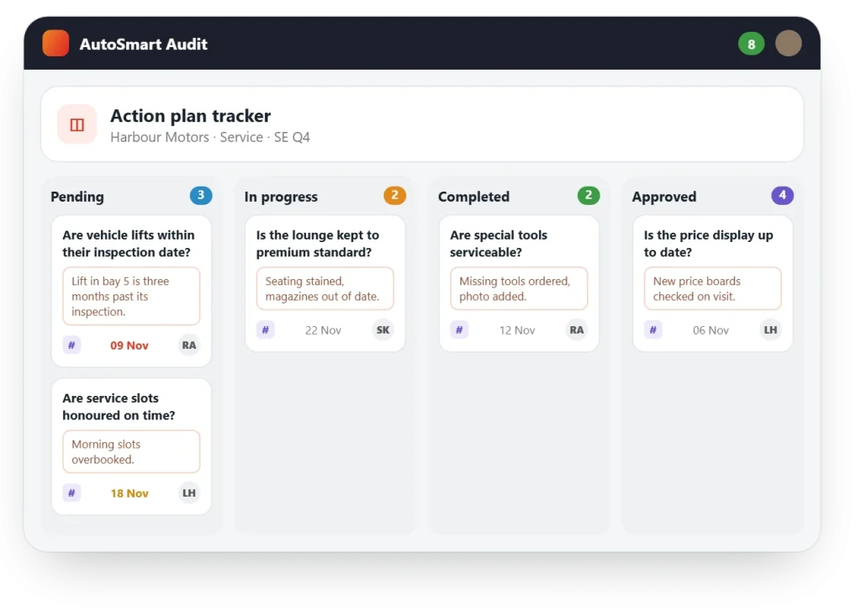Click hash tag icon on vehicle lifts card
Screen dimensions: 861x616
click(71, 345)
